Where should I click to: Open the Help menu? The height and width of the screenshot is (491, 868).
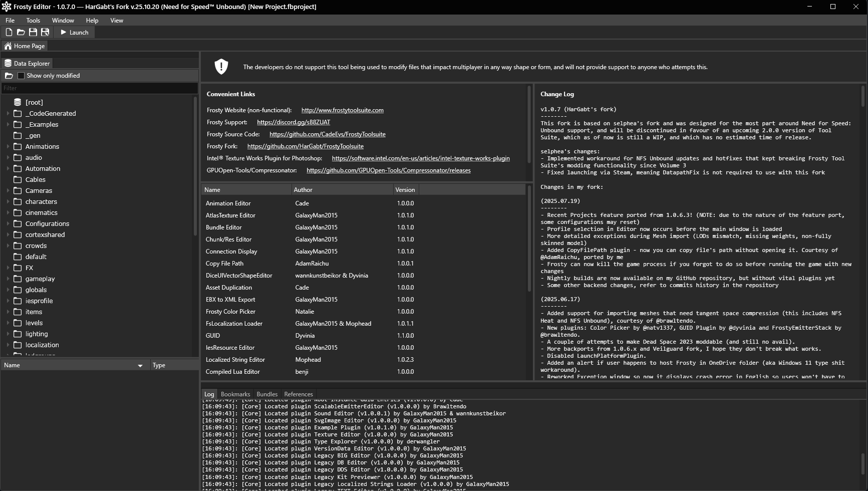coord(92,21)
